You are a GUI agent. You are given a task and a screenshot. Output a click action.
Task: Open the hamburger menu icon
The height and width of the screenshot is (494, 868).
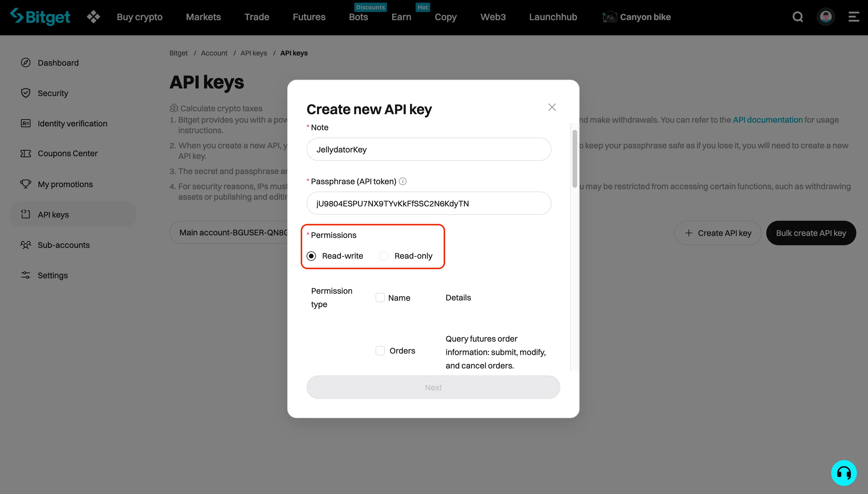(x=853, y=17)
